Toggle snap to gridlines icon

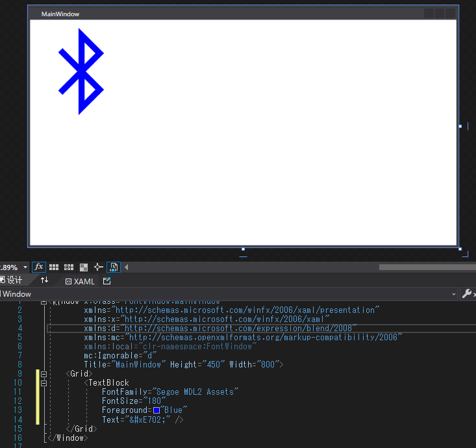point(69,267)
